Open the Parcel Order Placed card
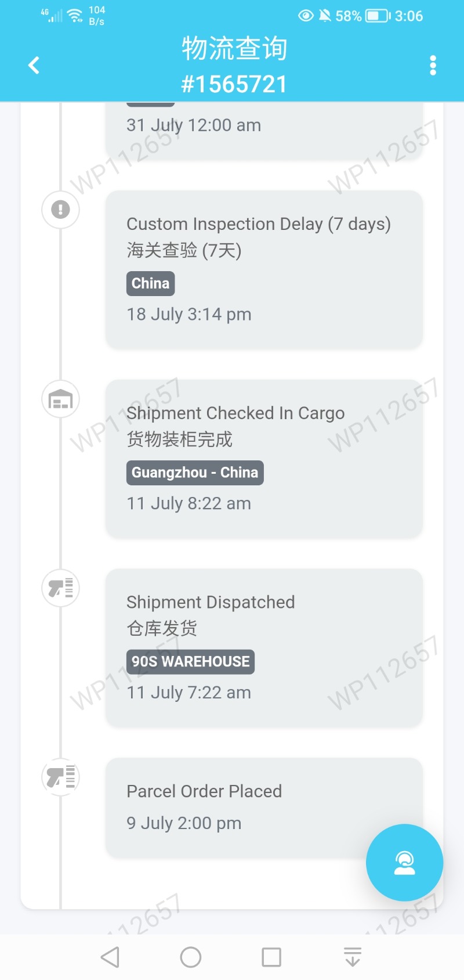 [x=264, y=808]
